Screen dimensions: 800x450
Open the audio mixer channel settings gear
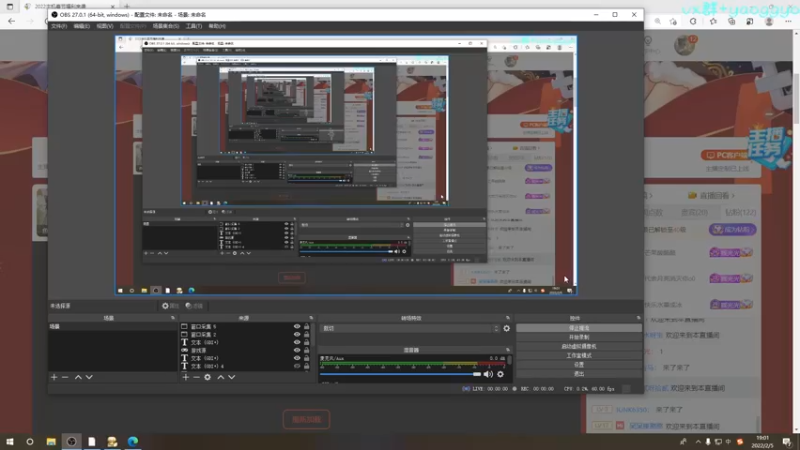[x=501, y=374]
